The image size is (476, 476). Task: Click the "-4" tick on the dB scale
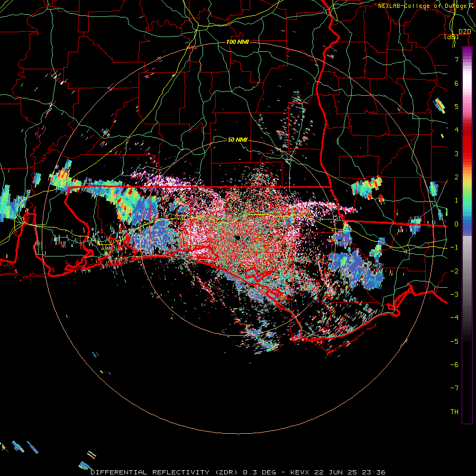coord(454,317)
